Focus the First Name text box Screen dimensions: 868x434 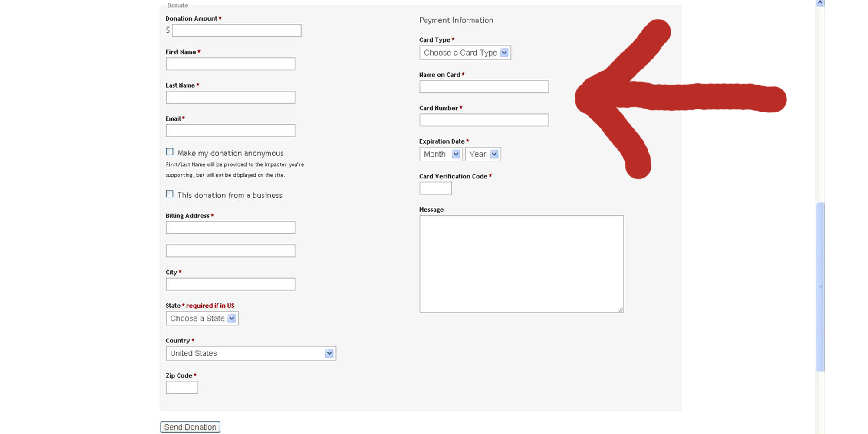(230, 64)
